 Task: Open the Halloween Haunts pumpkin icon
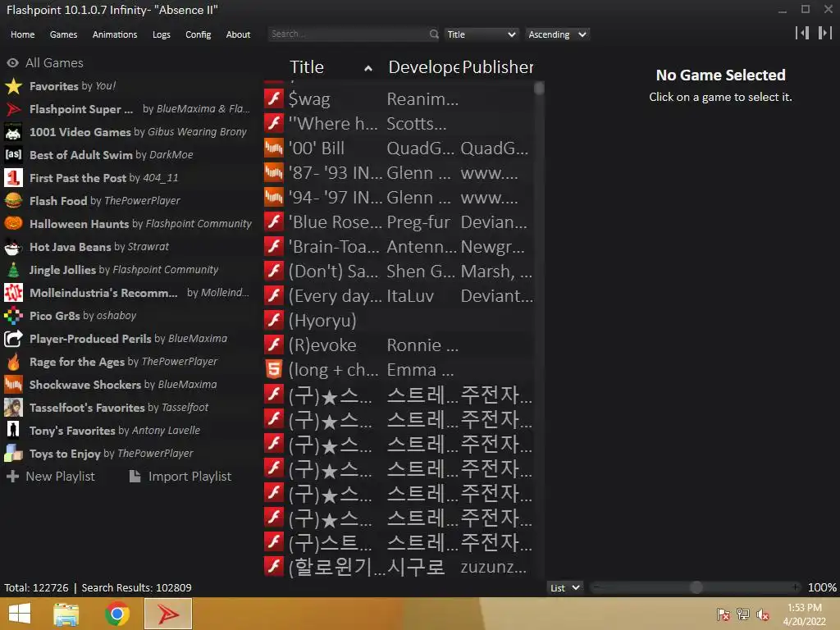point(13,223)
